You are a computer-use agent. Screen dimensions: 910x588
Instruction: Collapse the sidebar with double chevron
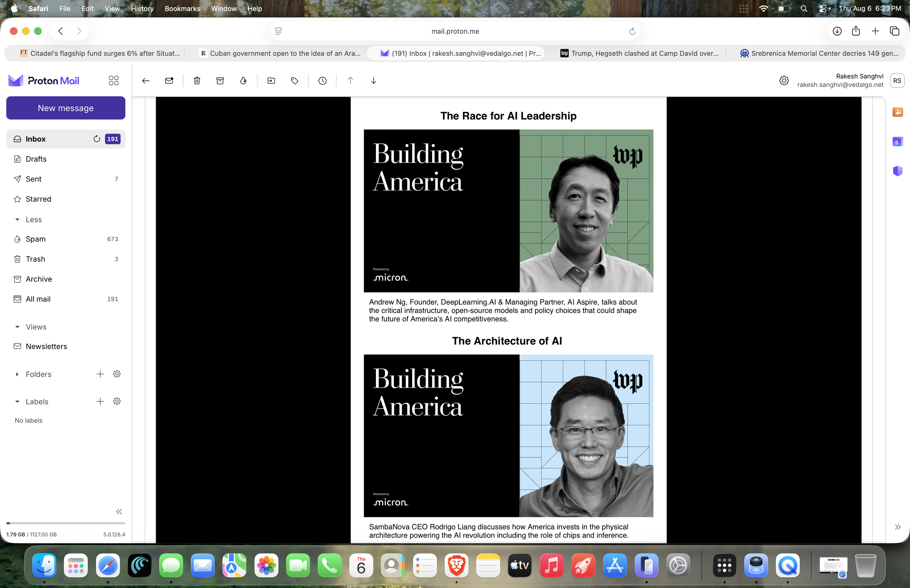tap(119, 512)
